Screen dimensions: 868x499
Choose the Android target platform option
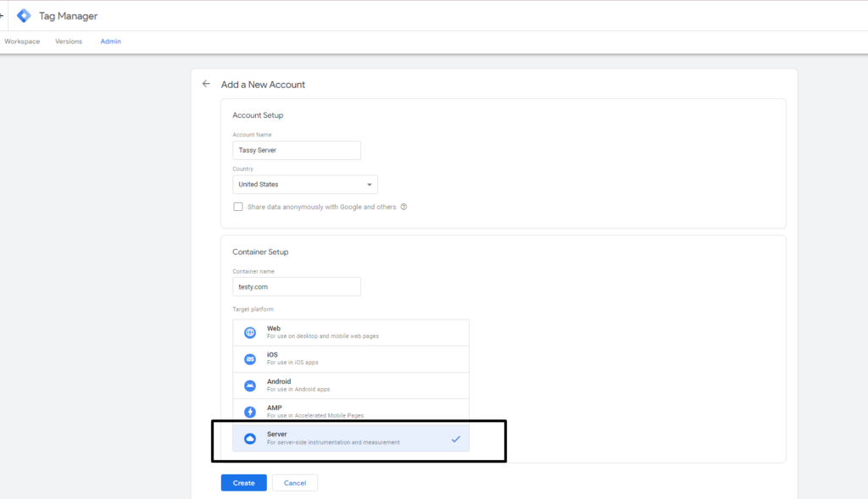click(351, 385)
